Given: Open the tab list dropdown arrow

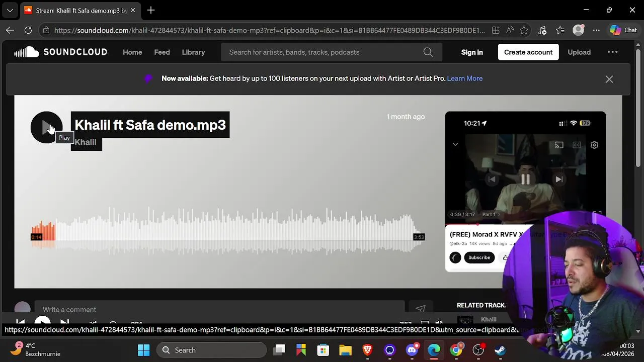Looking at the screenshot, I should click(10, 10).
